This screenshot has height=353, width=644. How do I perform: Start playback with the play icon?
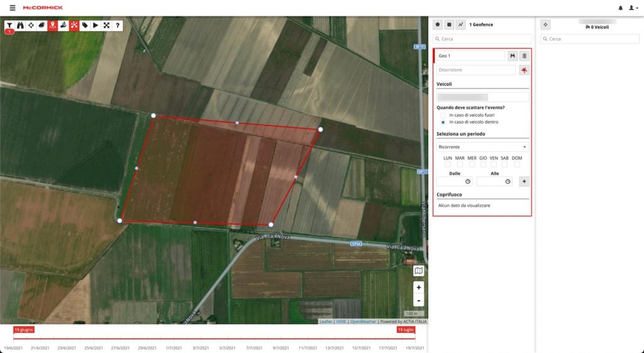tap(96, 25)
